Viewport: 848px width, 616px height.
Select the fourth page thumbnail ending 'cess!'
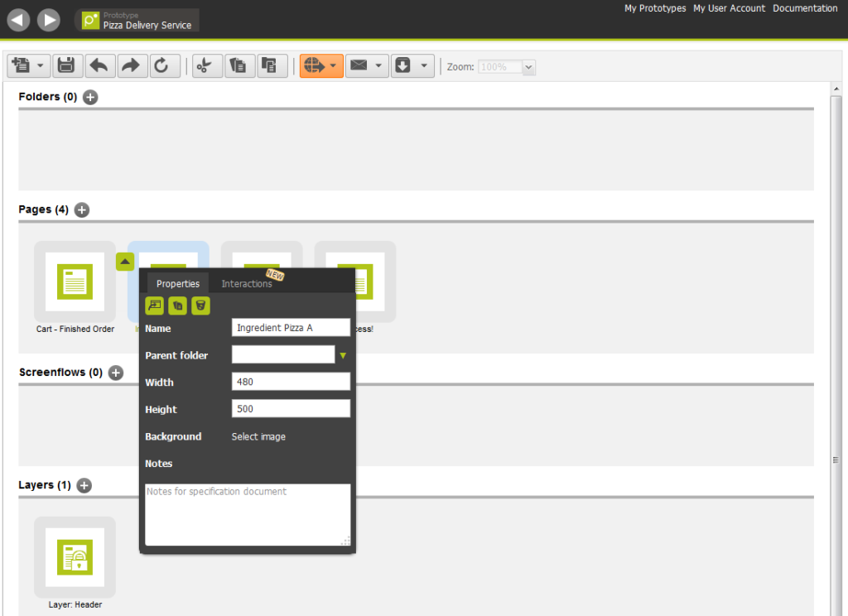[x=376, y=282]
